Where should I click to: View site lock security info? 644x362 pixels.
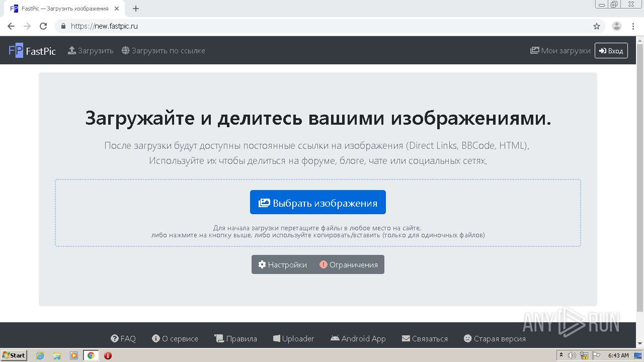coord(63,26)
